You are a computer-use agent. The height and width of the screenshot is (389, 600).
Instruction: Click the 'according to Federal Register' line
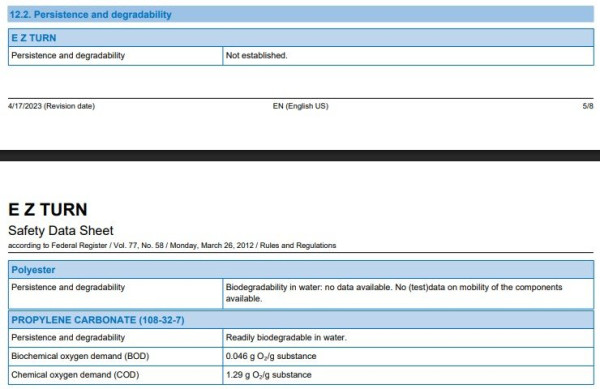click(x=172, y=246)
